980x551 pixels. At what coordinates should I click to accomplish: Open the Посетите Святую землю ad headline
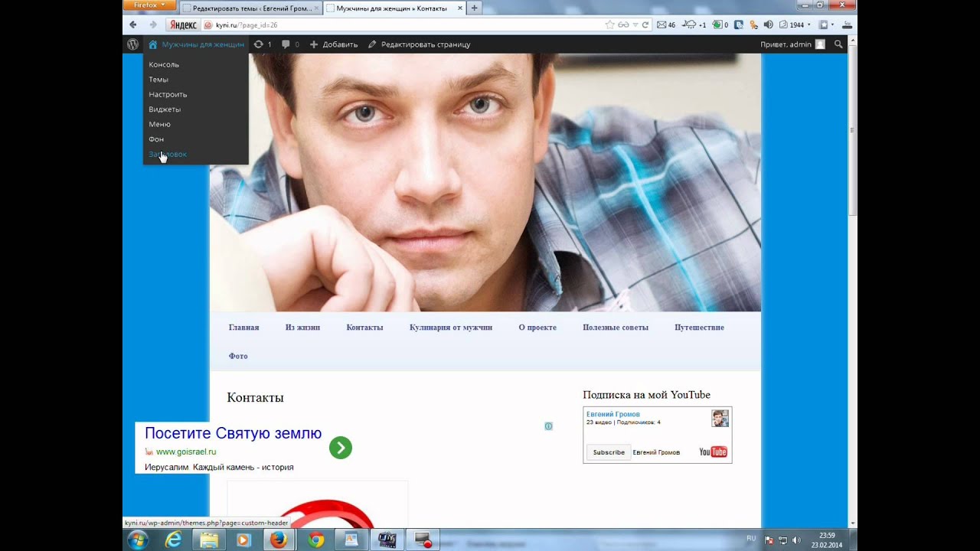(233, 433)
